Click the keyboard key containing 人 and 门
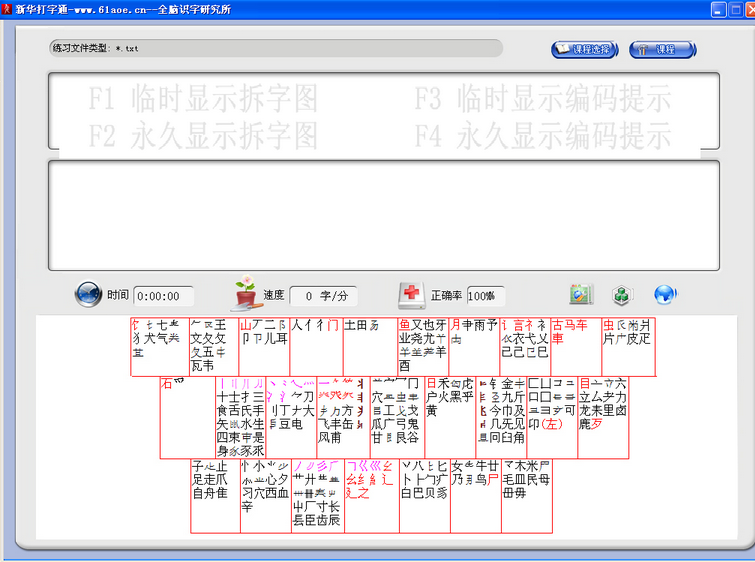 (316, 347)
